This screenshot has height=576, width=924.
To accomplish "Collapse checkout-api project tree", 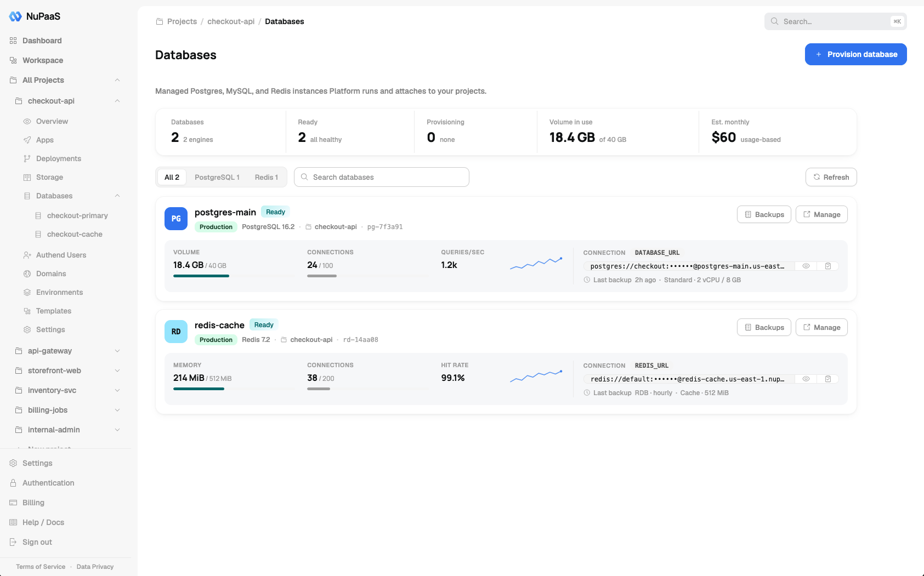I will click(117, 101).
